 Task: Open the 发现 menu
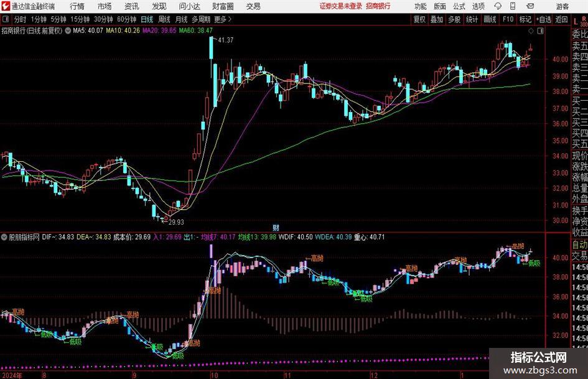tap(159, 6)
